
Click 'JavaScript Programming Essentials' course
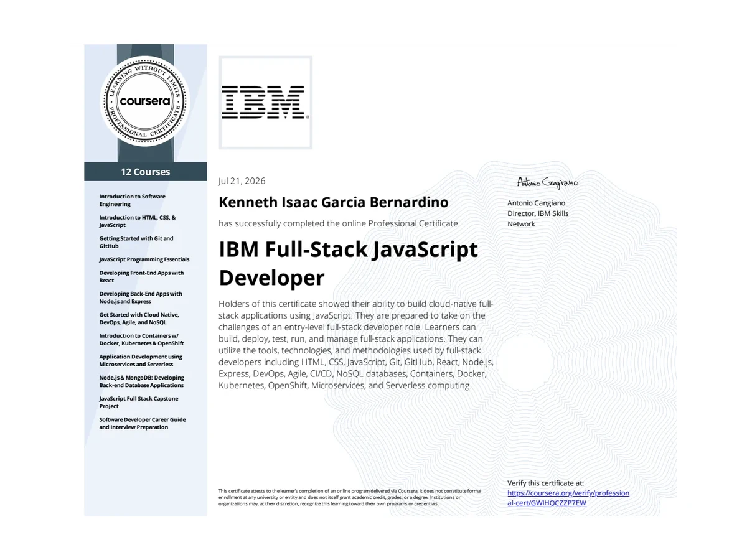coord(144,259)
